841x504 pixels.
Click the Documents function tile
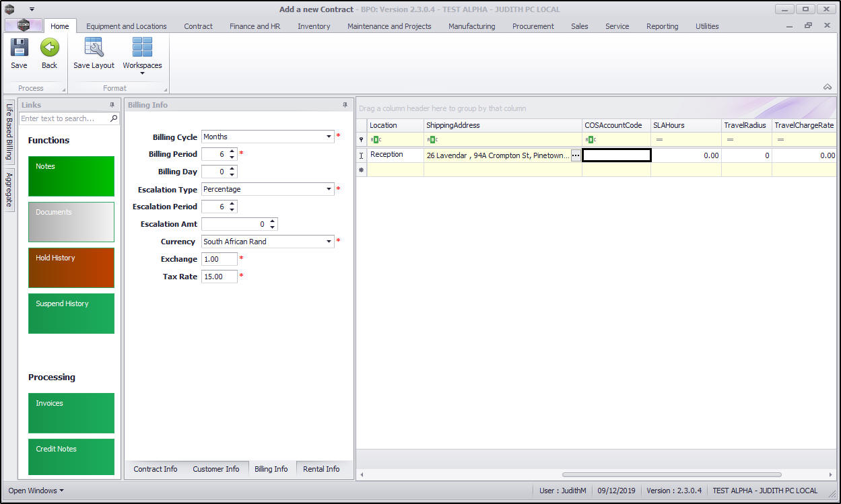(x=71, y=222)
